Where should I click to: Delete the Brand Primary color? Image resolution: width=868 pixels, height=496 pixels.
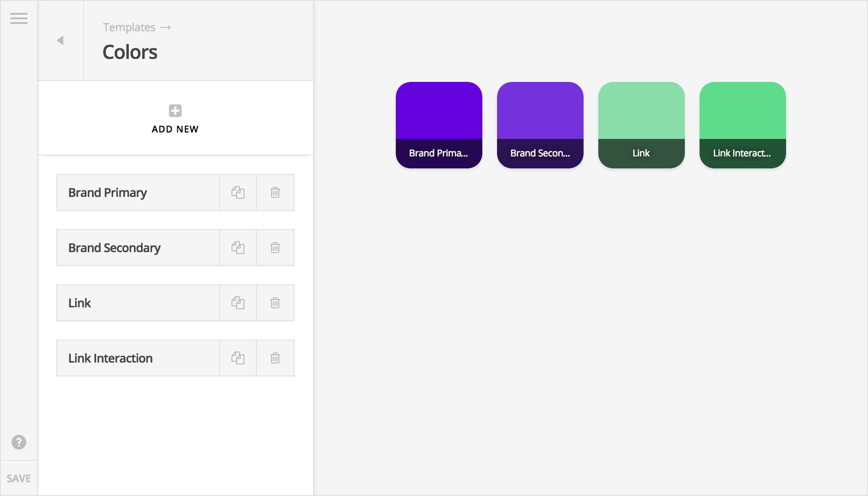tap(275, 192)
